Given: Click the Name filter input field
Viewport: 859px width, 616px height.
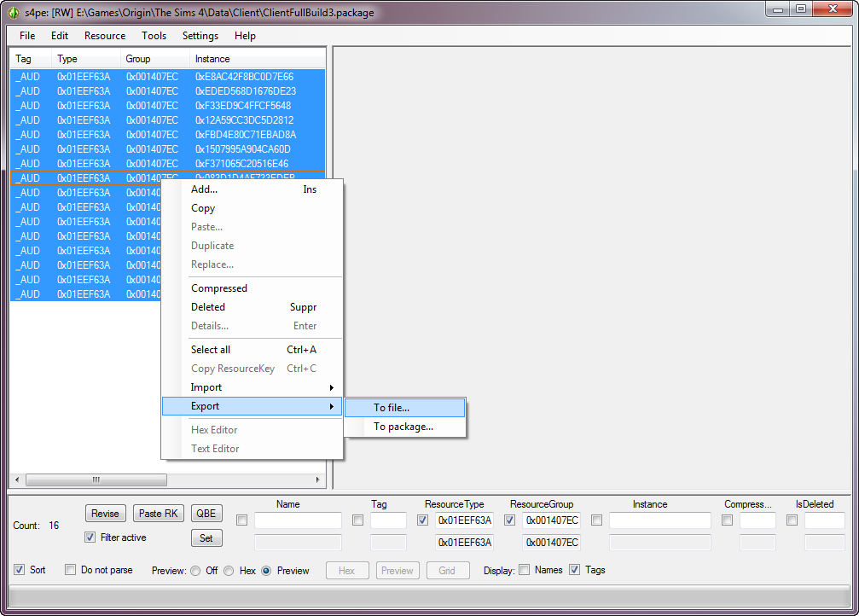Looking at the screenshot, I should [x=298, y=520].
